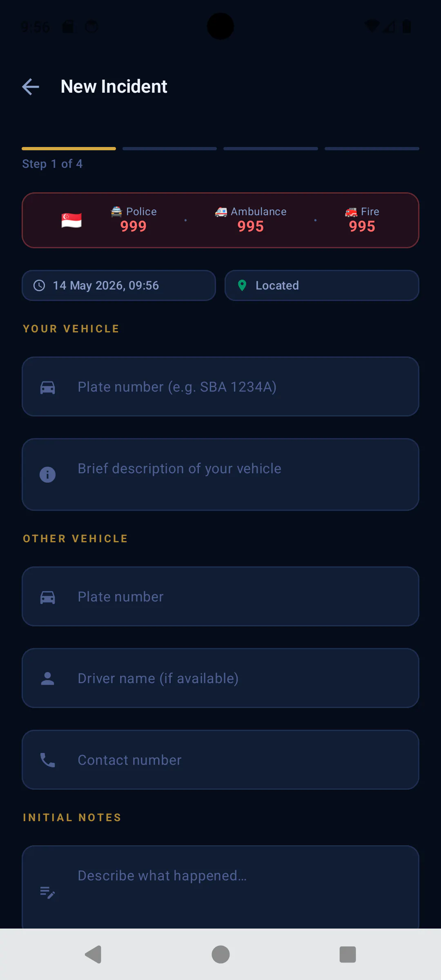
Task: Click the Describe what happened notes box
Action: 220,887
